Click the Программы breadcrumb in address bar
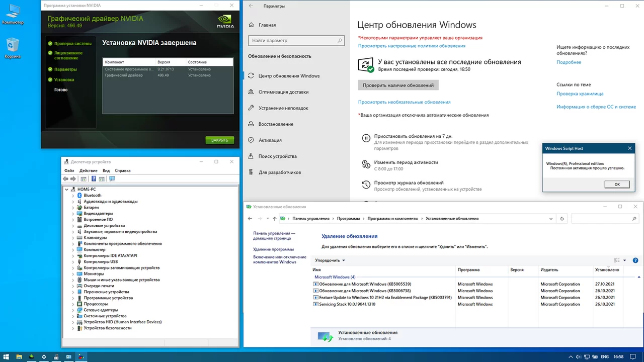This screenshot has width=644, height=362. [x=348, y=219]
